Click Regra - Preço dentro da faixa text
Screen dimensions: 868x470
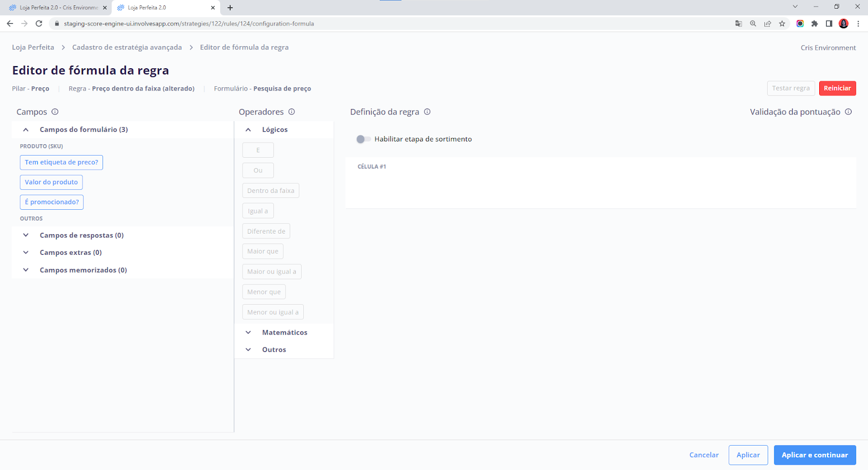[131, 88]
